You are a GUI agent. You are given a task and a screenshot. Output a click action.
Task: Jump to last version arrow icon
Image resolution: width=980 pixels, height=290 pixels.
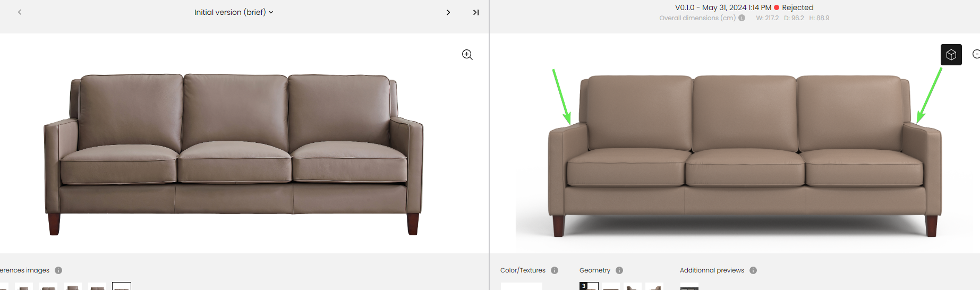tap(476, 12)
